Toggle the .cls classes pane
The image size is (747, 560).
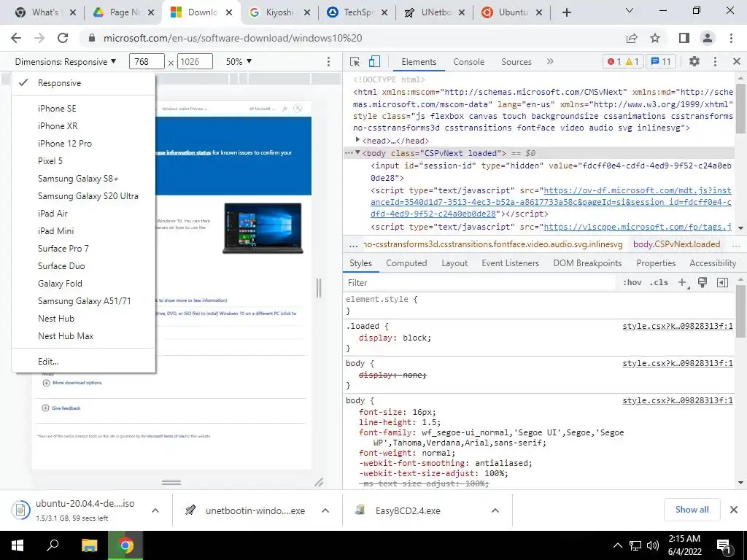(x=659, y=282)
